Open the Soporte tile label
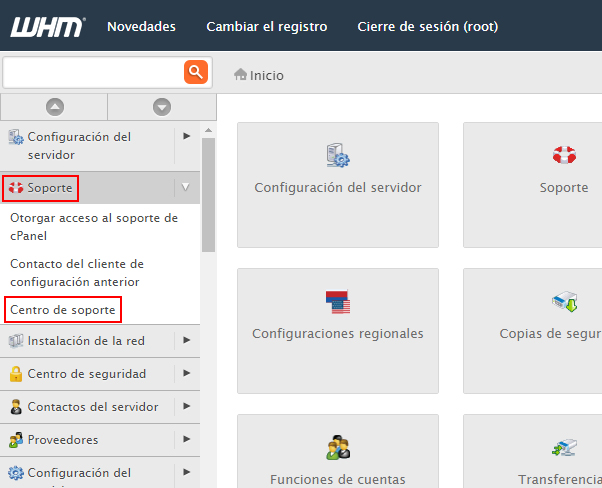Screen dimensions: 602x488 [x=564, y=188]
